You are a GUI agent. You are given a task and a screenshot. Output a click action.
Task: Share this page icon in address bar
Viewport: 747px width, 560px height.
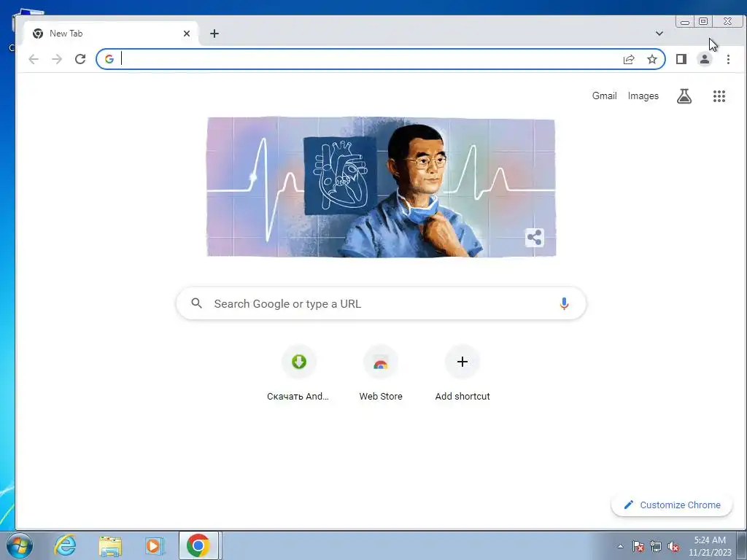coord(629,59)
